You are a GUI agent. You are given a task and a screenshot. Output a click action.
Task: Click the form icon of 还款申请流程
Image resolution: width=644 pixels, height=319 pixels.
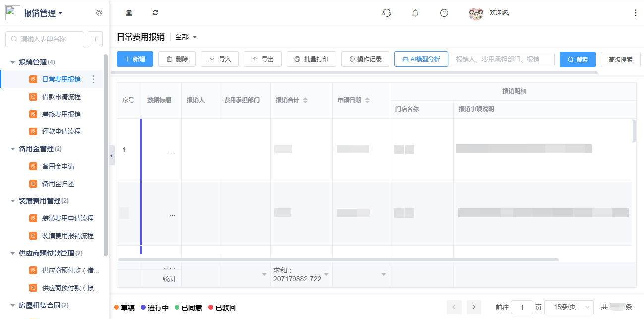coord(33,131)
